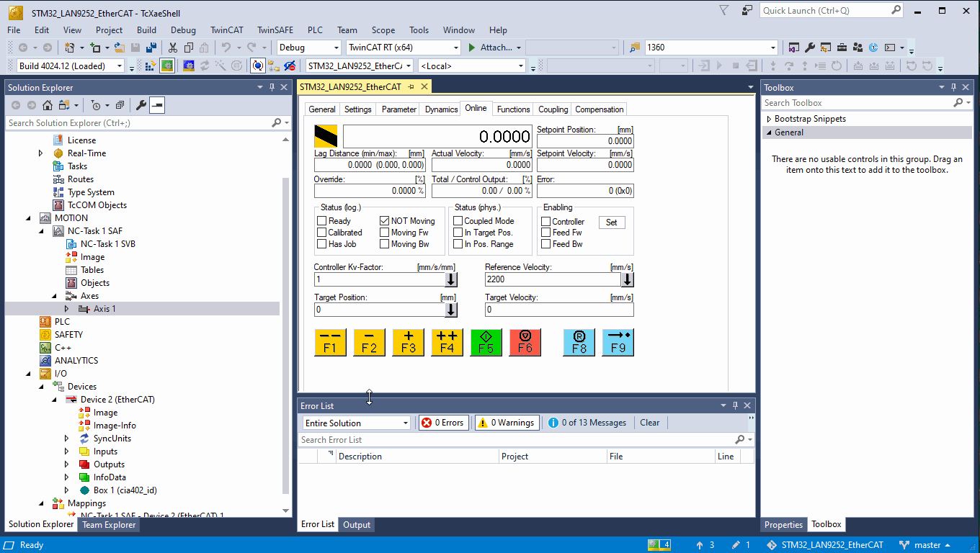Reset the axis with F8 button

(579, 342)
